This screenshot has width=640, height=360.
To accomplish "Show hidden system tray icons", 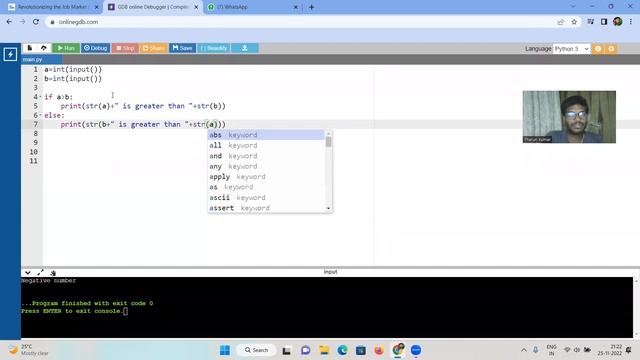I will pos(524,350).
